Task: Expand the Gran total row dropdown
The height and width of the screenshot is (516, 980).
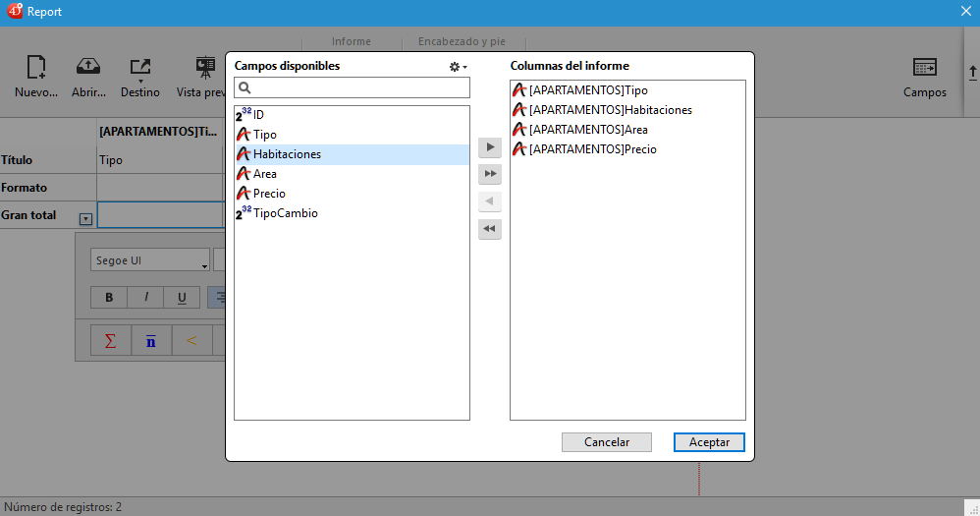Action: (x=85, y=218)
